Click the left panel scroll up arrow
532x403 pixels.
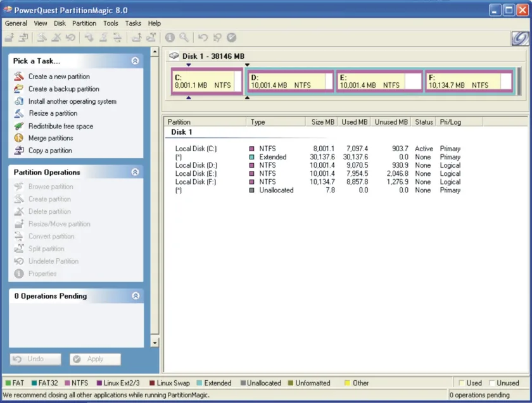click(x=155, y=52)
